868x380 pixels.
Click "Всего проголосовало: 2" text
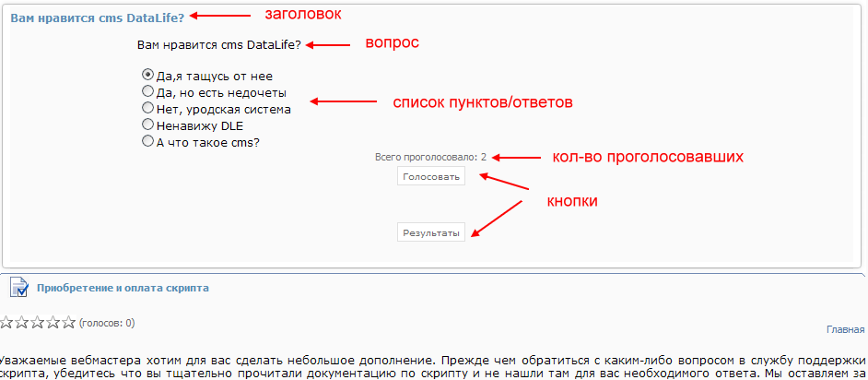(x=430, y=158)
